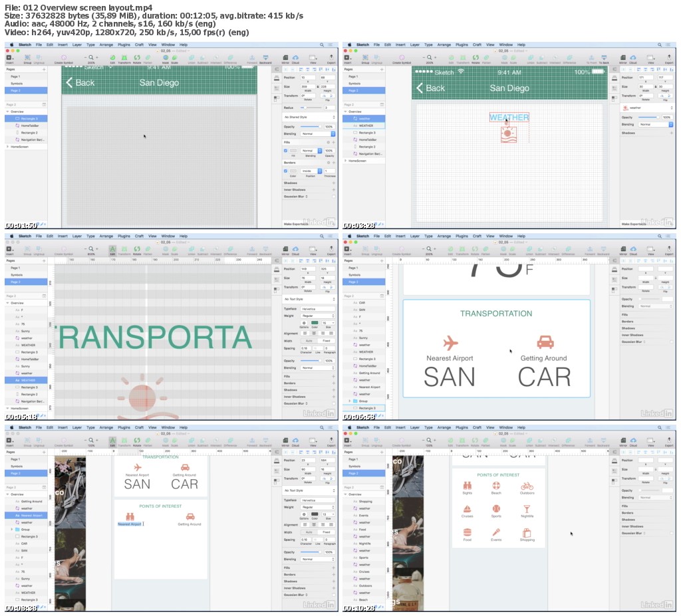Set left text alignment in the 00:08:38 frame
This screenshot has height=616, width=681.
305,525
